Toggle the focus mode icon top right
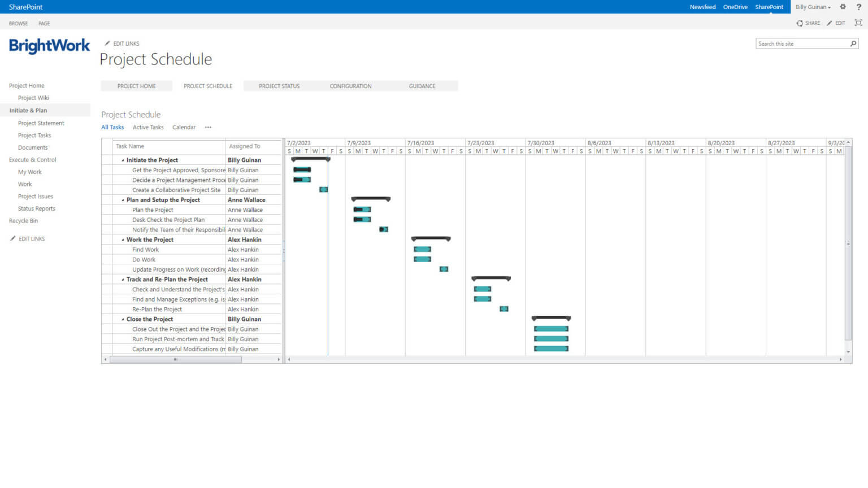 858,23
